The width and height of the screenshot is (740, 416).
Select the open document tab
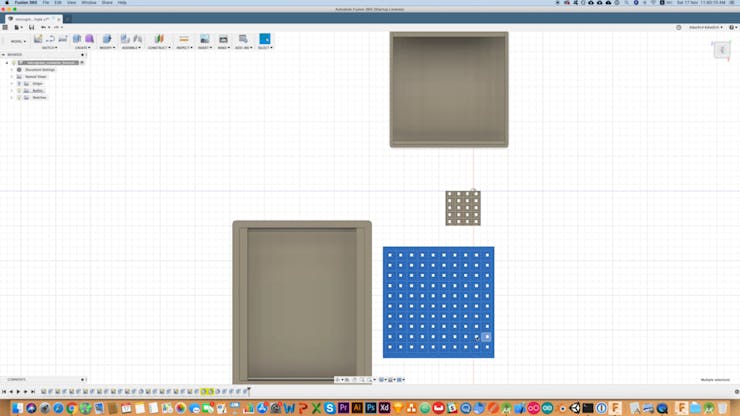tap(32, 19)
